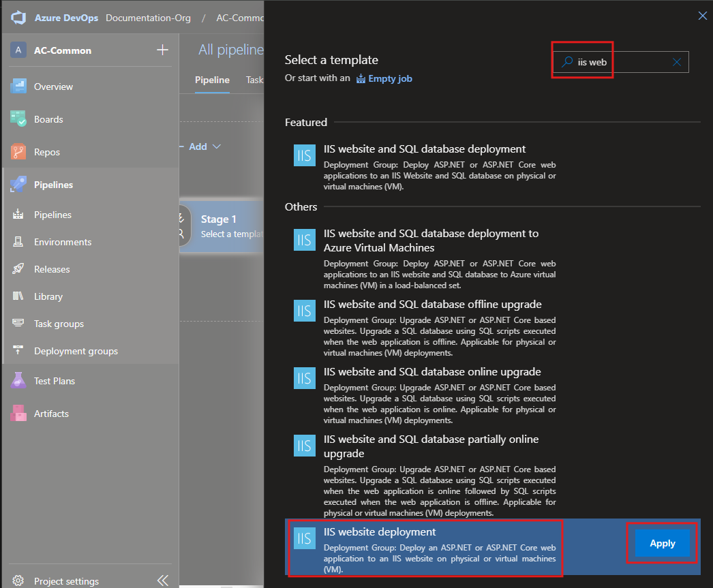Switch to the Tasks tab
Image resolution: width=713 pixels, height=588 pixels.
click(255, 80)
